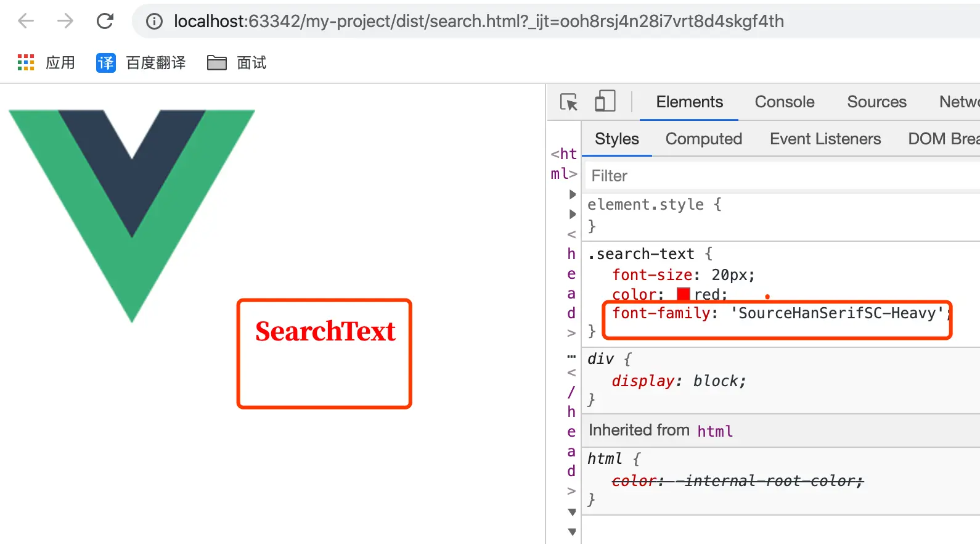Go back to the previous page
This screenshot has height=544, width=980.
point(26,21)
